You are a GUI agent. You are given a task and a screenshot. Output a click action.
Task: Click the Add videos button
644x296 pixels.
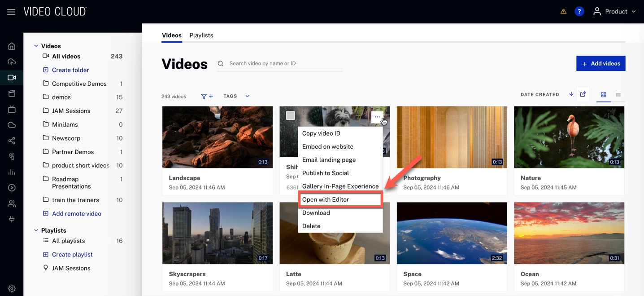coord(600,63)
